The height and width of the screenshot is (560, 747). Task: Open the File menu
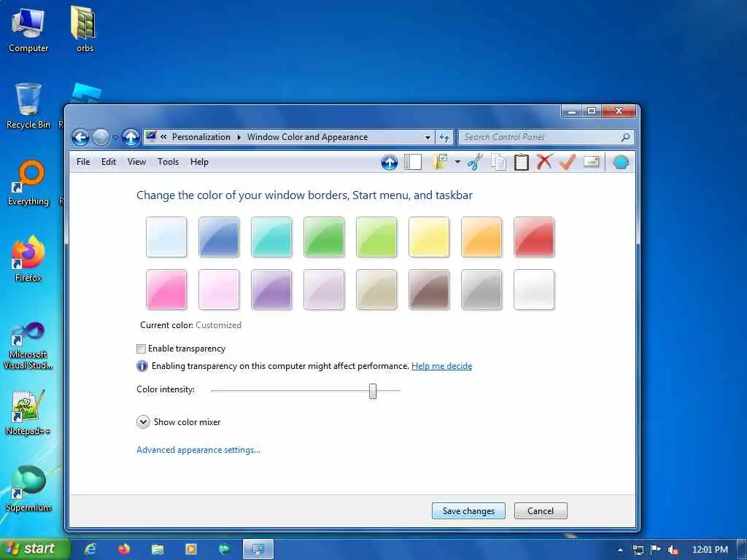(83, 162)
